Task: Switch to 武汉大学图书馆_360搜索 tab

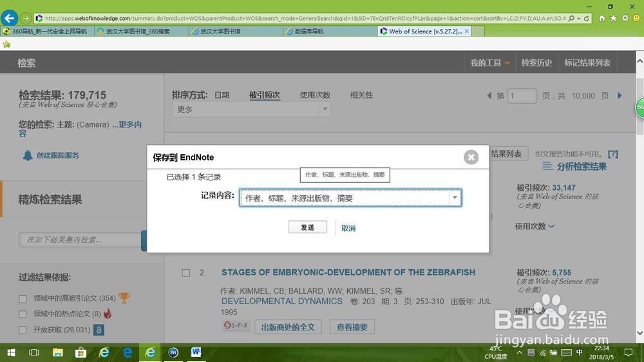Action: 141,31
